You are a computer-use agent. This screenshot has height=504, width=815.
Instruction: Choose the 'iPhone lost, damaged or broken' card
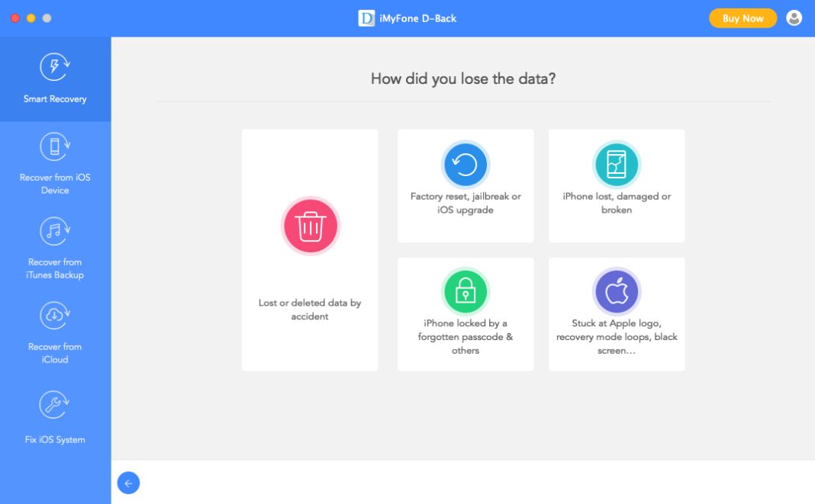[617, 185]
